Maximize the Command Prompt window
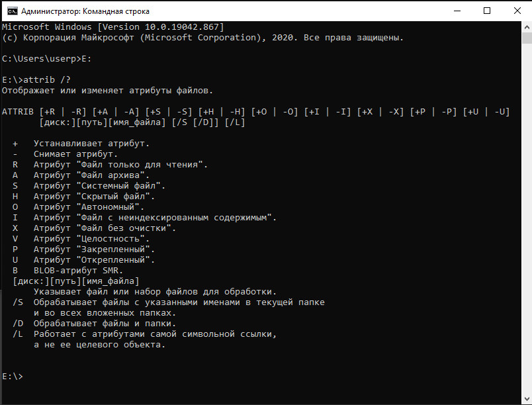The height and width of the screenshot is (405, 532). (x=488, y=11)
